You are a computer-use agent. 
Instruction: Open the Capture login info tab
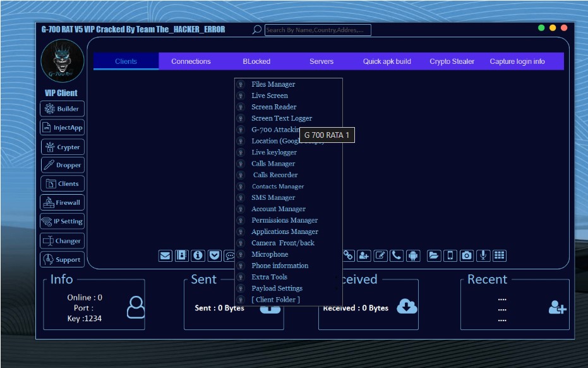coord(517,61)
